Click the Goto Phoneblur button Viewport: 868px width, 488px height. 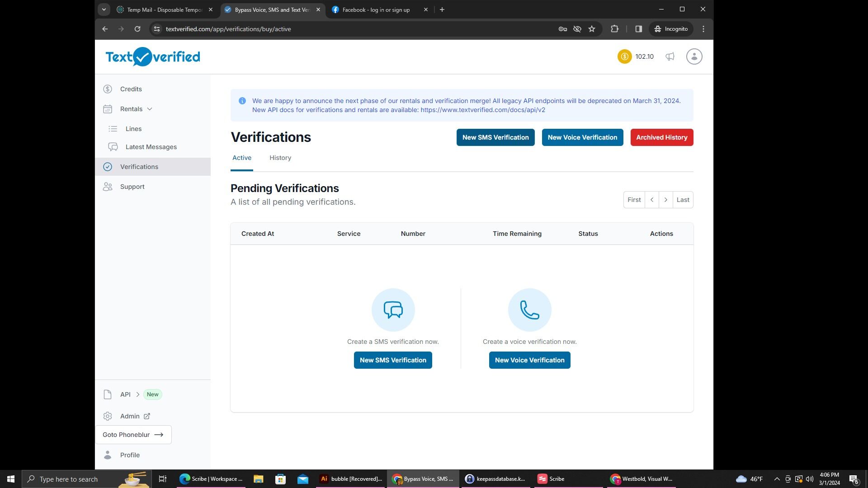point(133,434)
